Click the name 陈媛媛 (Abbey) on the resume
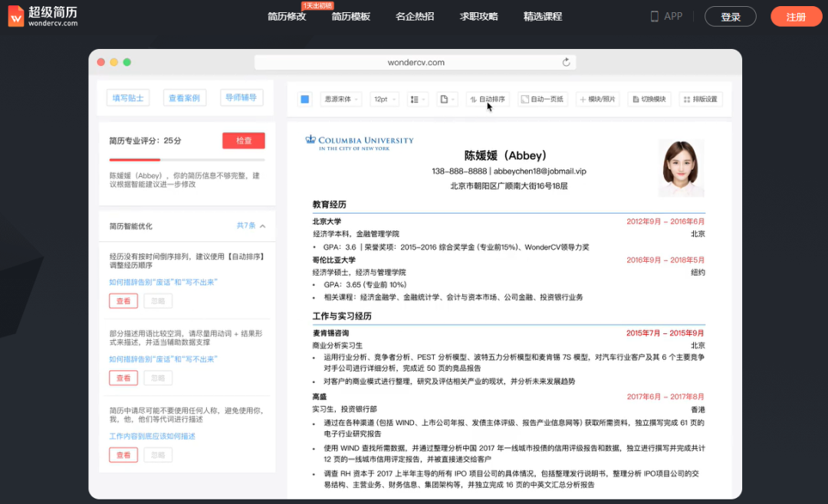The height and width of the screenshot is (504, 828). coord(505,155)
